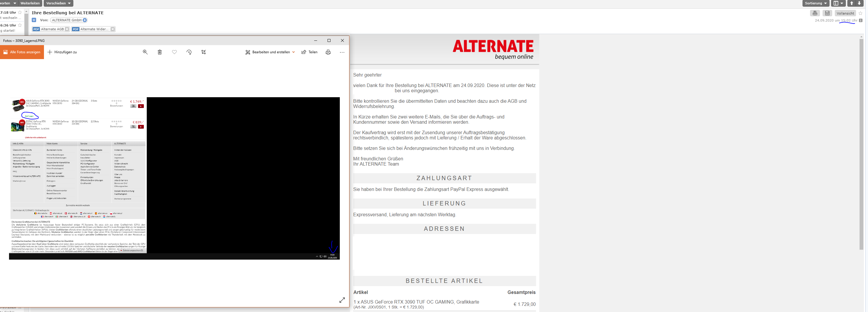This screenshot has width=868, height=312.
Task: Open the Antworten dropdown arrow
Action: click(15, 3)
